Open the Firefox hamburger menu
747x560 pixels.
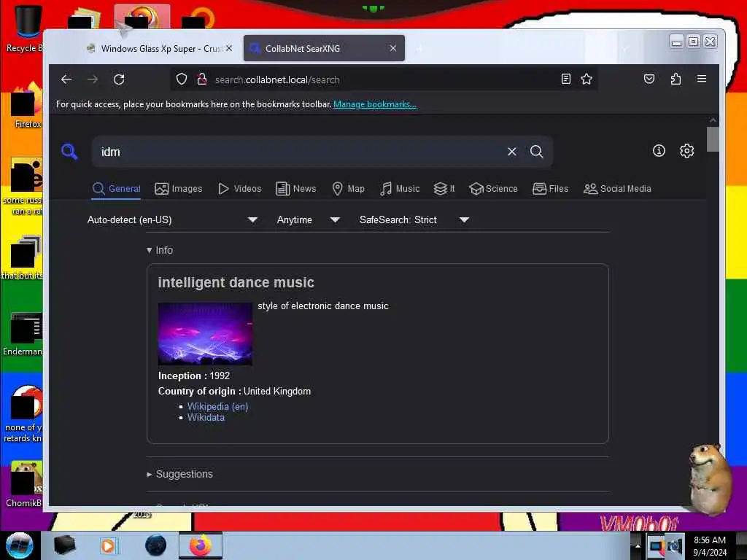(x=702, y=79)
